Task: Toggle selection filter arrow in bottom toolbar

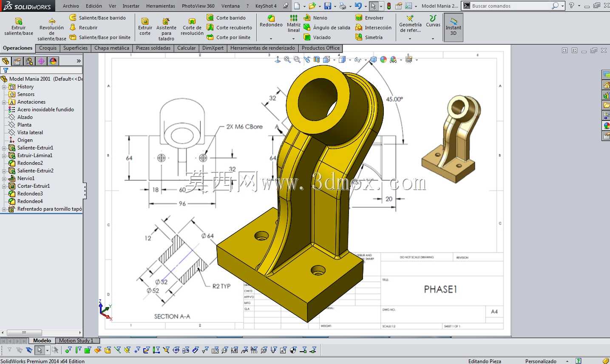Action: pos(40,350)
